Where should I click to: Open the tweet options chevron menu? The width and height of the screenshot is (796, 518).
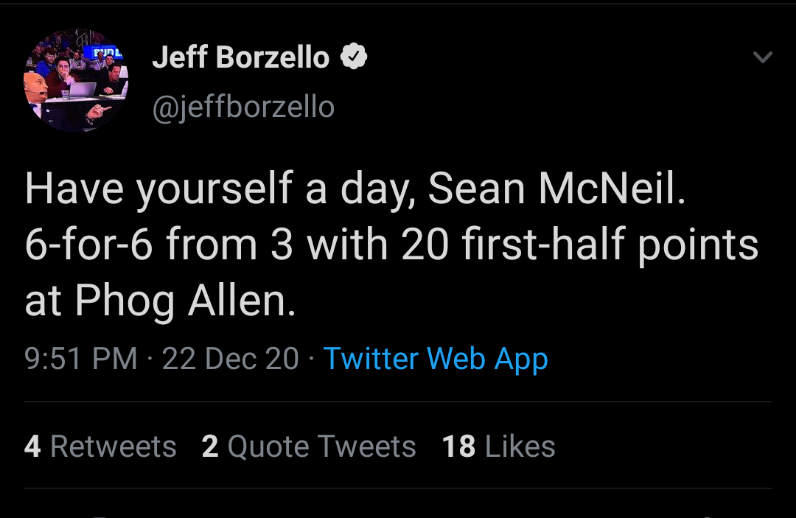[762, 57]
